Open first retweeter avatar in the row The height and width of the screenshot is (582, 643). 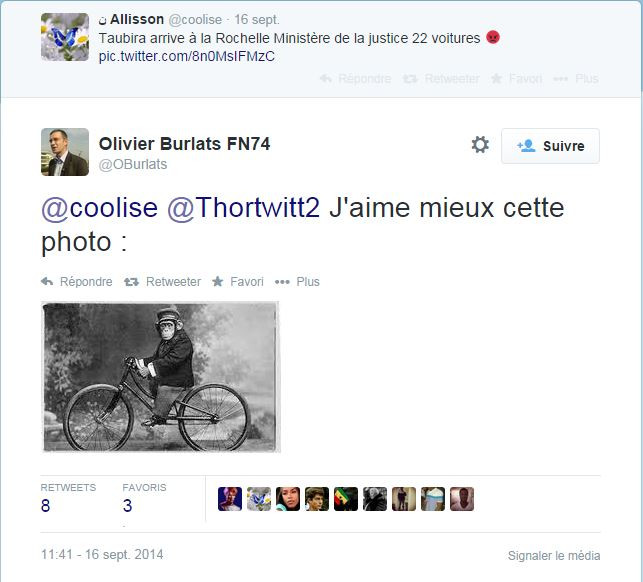tap(230, 499)
